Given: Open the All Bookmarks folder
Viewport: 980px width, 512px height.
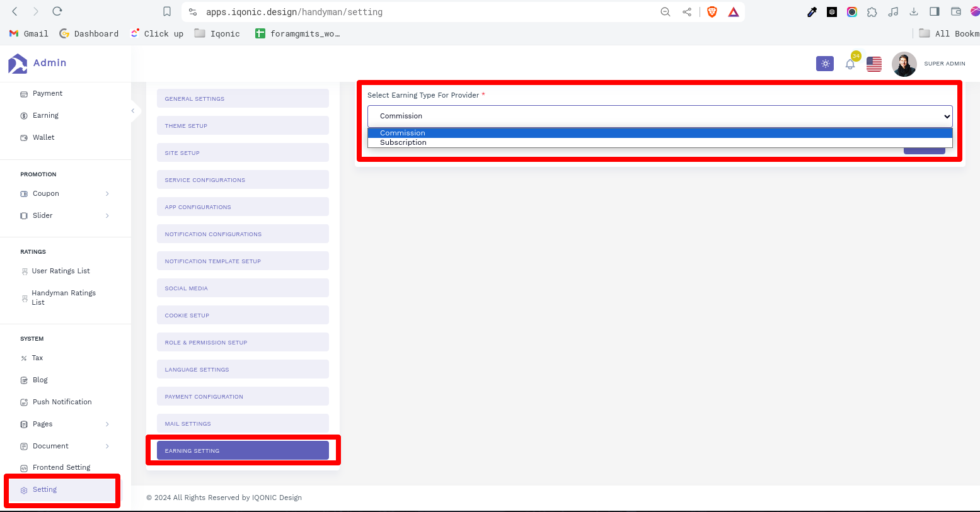Looking at the screenshot, I should tap(949, 33).
